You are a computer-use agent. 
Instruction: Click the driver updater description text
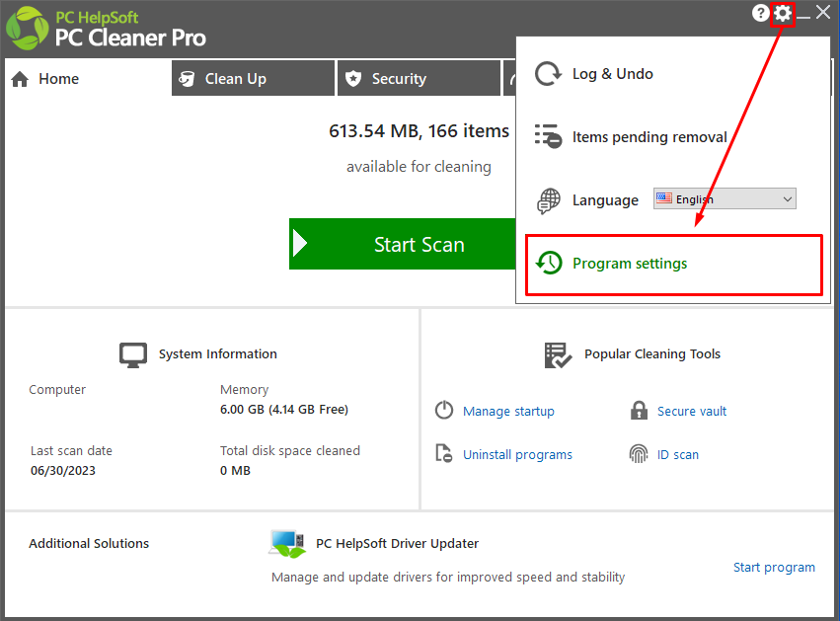point(448,577)
